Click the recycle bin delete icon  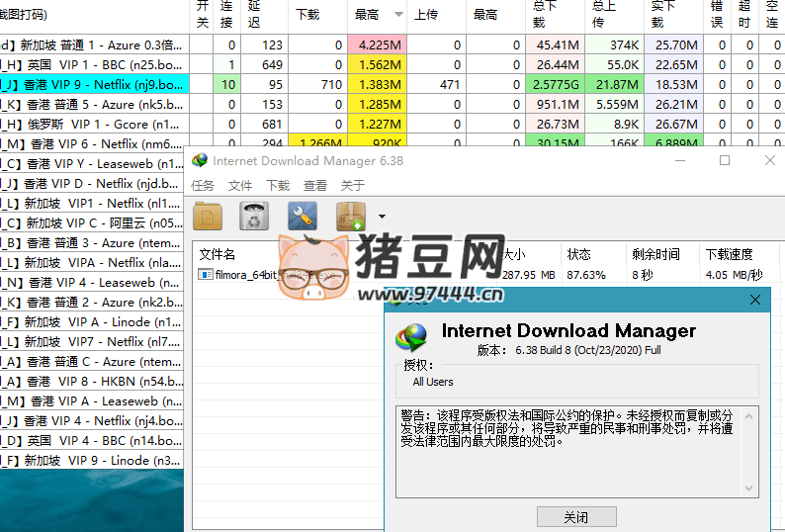(255, 216)
